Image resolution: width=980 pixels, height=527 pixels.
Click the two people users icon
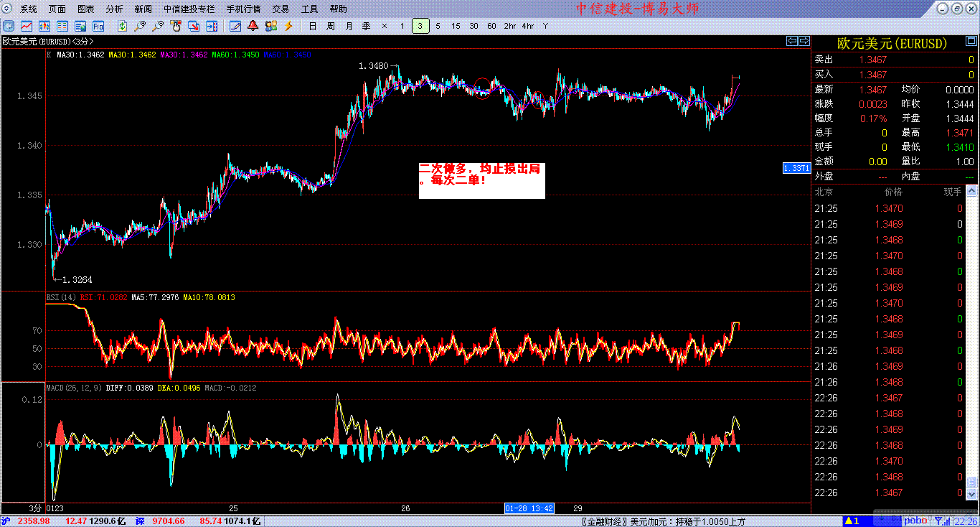pyautogui.click(x=271, y=26)
